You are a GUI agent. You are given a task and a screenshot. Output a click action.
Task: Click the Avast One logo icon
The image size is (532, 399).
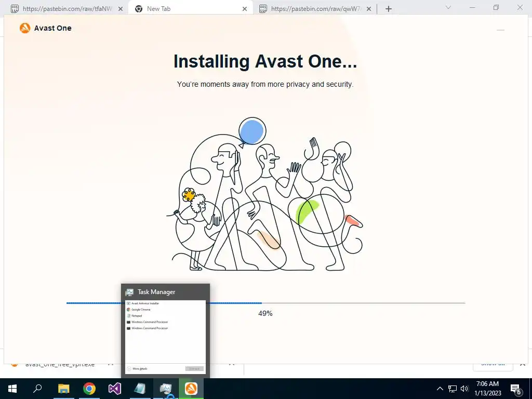(25, 28)
